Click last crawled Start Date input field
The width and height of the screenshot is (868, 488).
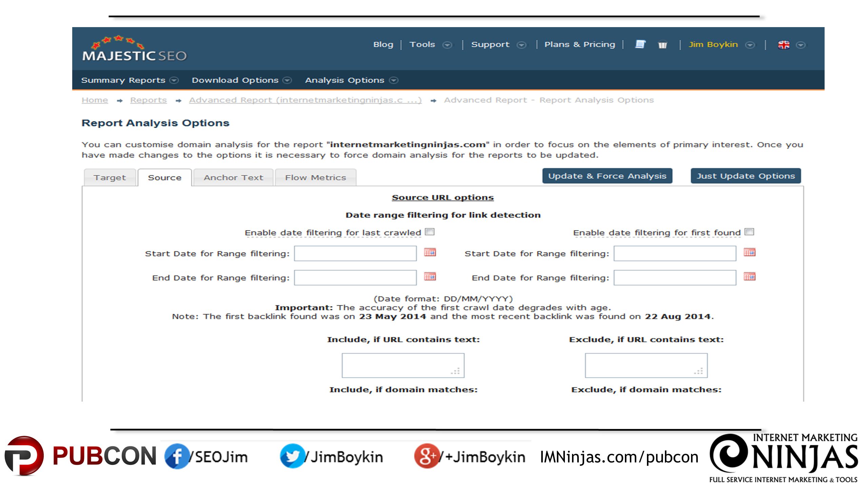(355, 253)
